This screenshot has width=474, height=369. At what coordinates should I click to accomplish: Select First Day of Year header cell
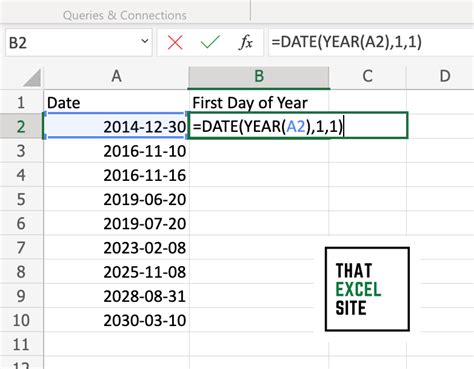point(259,102)
